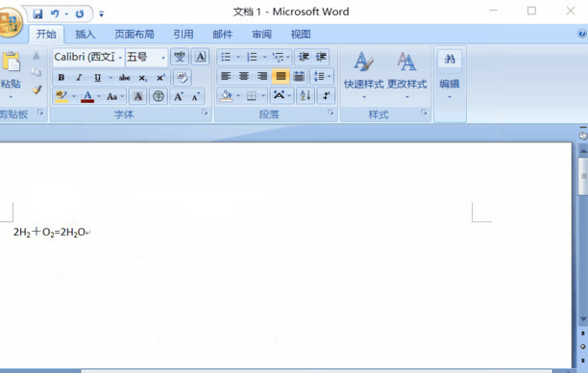The width and height of the screenshot is (588, 373).
Task: Increase paragraph indent
Action: (x=321, y=57)
